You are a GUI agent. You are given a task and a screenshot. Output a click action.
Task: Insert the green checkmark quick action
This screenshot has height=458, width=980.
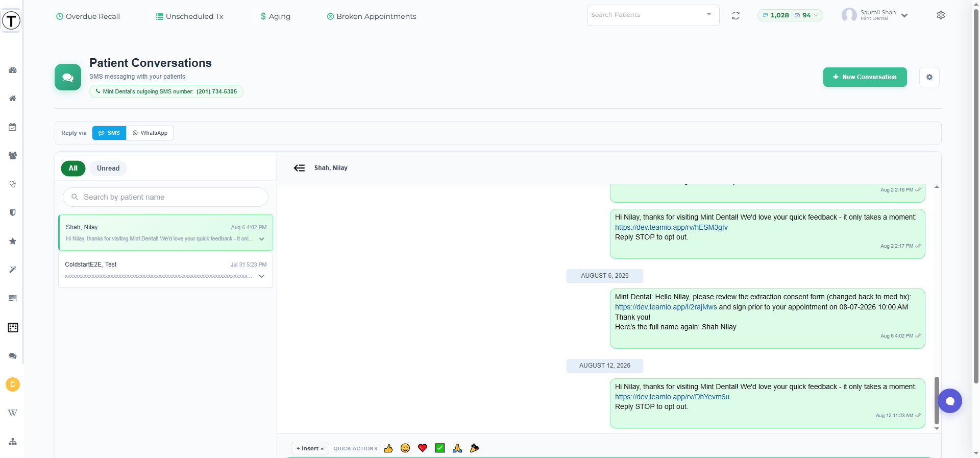point(440,448)
